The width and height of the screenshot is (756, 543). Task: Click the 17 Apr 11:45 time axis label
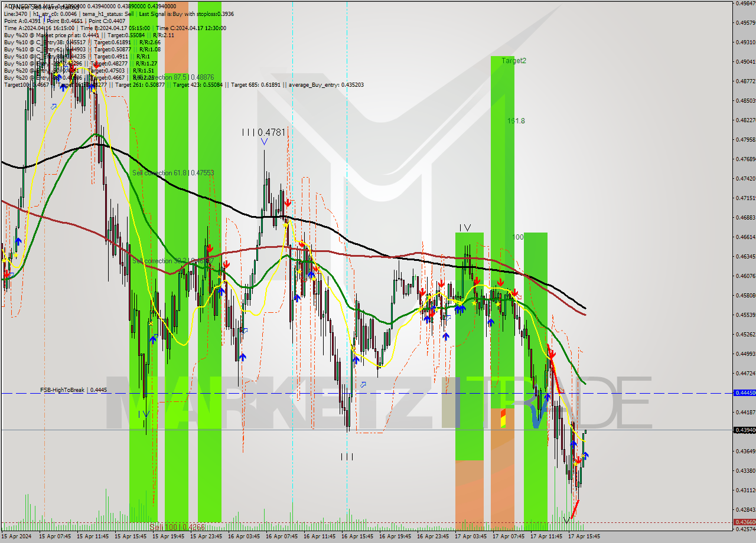click(546, 537)
